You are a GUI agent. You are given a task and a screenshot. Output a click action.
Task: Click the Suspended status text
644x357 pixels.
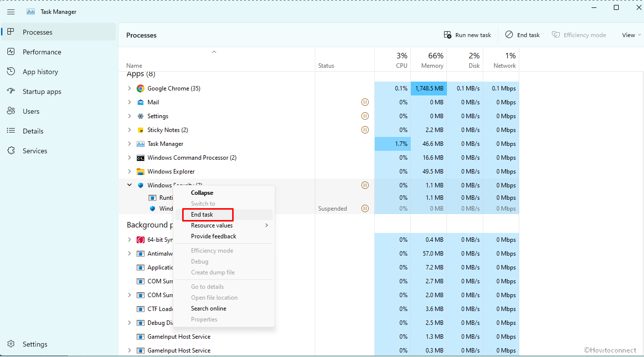(333, 209)
